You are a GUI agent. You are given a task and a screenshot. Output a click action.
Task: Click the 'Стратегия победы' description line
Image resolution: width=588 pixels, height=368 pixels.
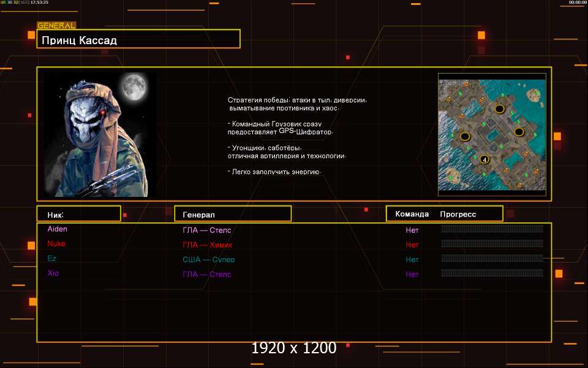[x=297, y=100]
